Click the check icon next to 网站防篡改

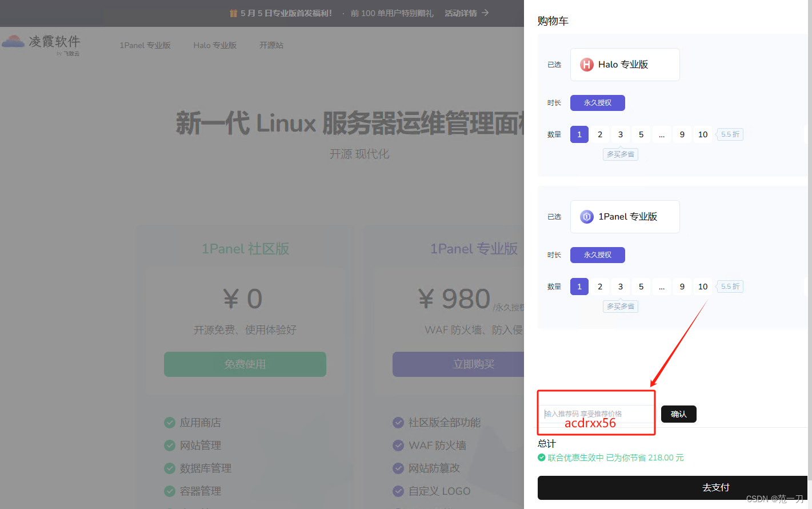[x=398, y=468]
